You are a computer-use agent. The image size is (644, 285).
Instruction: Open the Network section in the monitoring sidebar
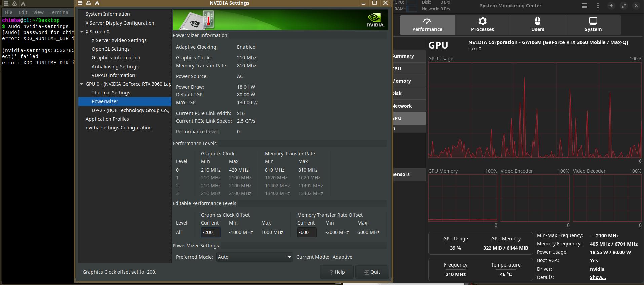click(x=410, y=106)
